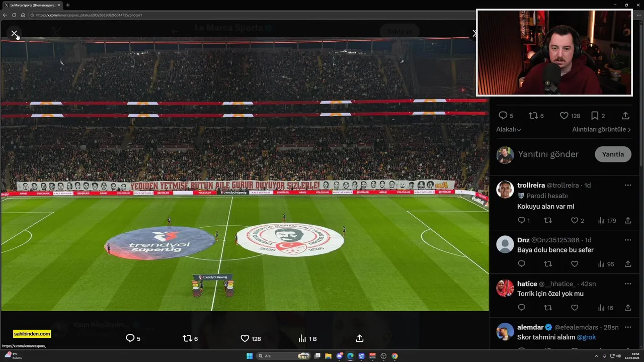Click the share icon under the photo
This screenshot has height=362, width=644.
(360, 338)
